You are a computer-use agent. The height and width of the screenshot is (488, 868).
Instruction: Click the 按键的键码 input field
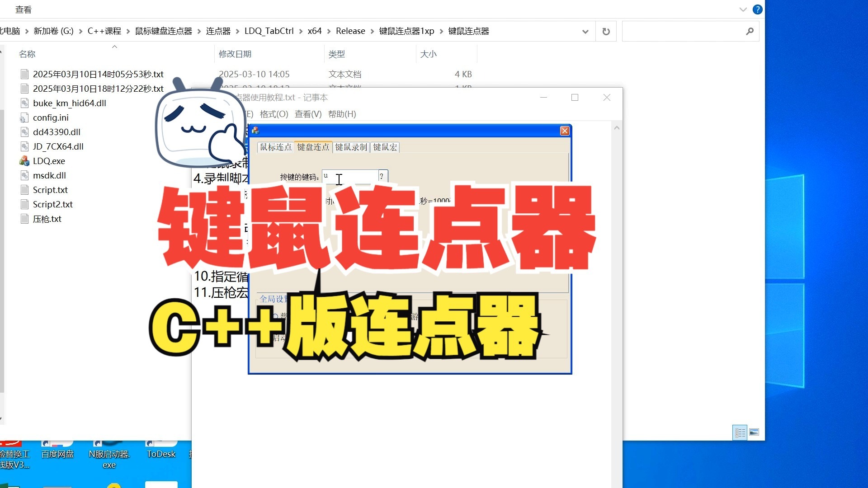click(x=350, y=176)
